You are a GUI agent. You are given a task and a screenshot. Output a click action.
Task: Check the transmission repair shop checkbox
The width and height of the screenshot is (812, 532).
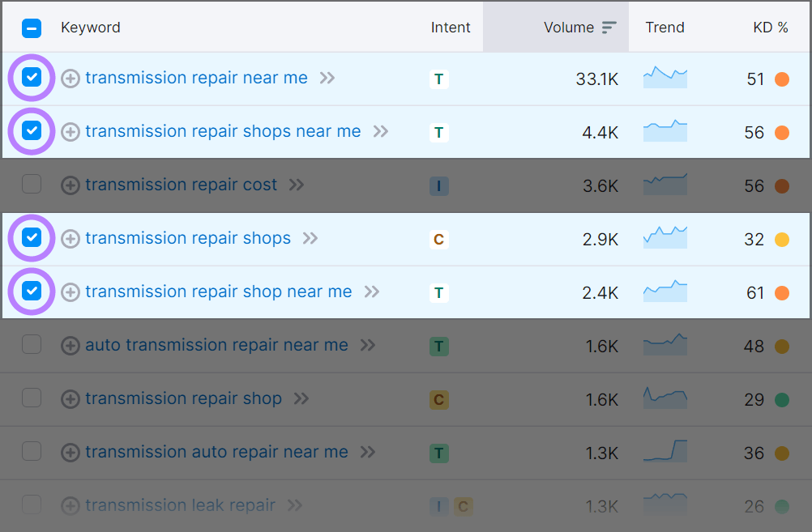point(32,398)
